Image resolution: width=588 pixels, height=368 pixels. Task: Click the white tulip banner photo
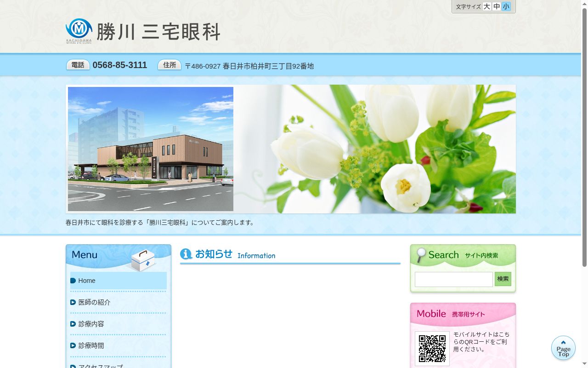click(x=374, y=149)
